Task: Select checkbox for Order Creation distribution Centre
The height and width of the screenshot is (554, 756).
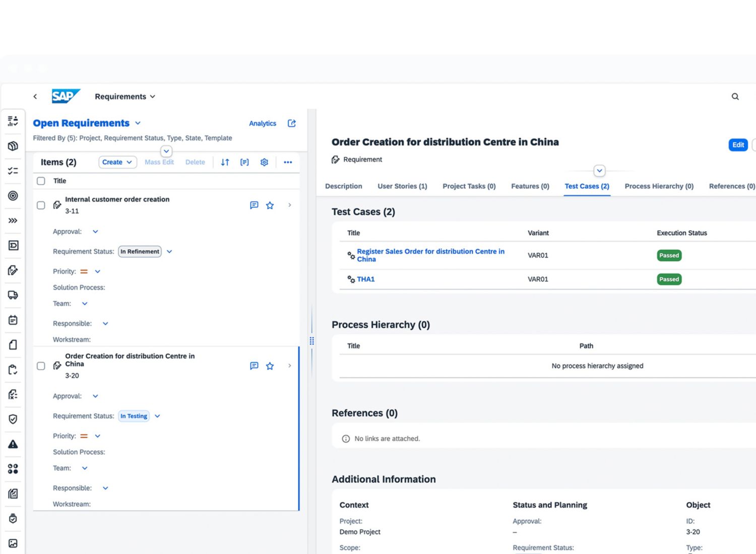Action: point(41,366)
